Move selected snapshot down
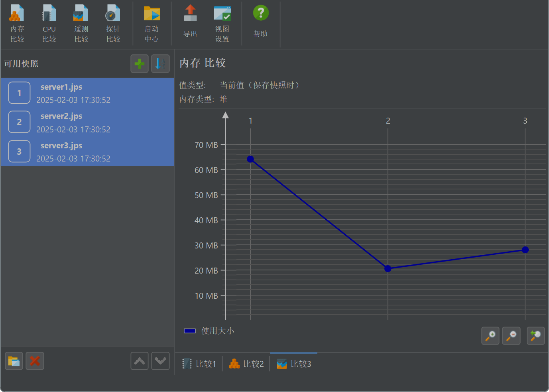This screenshot has height=392, width=549. pyautogui.click(x=160, y=361)
